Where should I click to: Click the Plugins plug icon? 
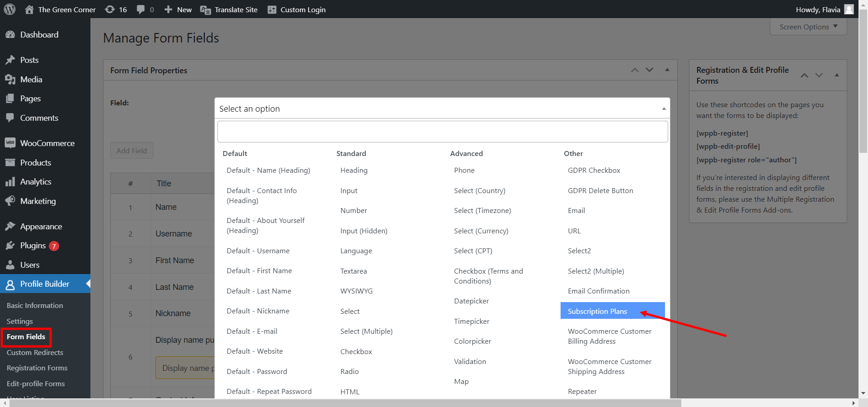tap(10, 246)
